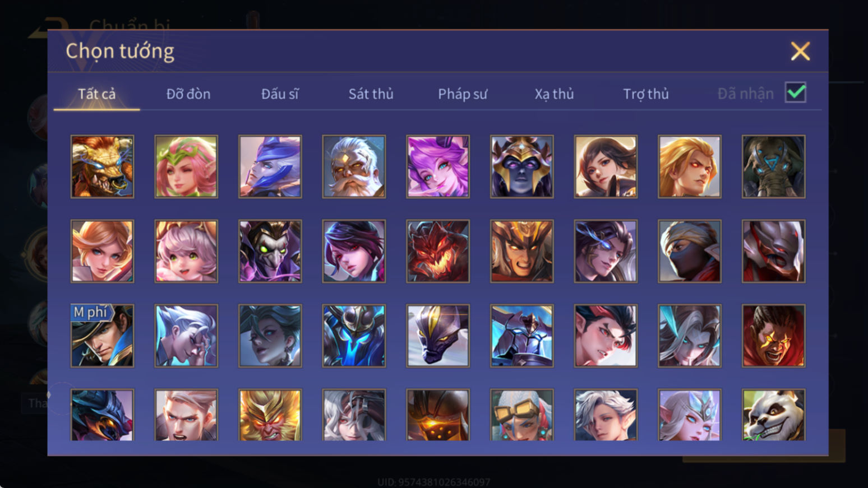This screenshot has width=868, height=488.
Task: Pick the masked ninja hero portrait
Action: [x=690, y=251]
